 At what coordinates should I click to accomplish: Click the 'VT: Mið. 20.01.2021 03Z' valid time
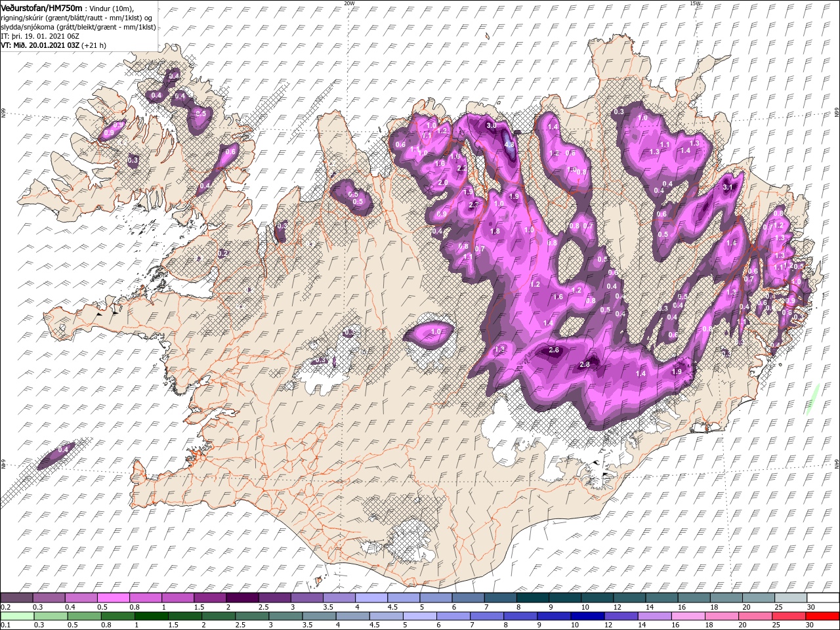[x=39, y=45]
